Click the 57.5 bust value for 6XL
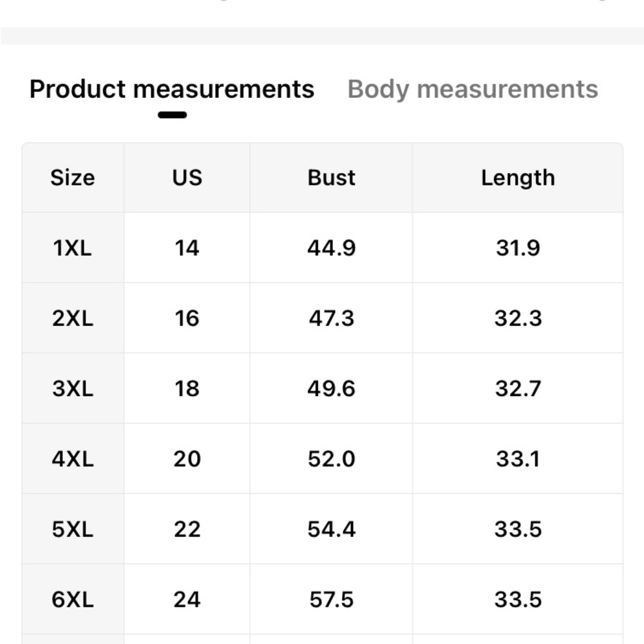 point(331,600)
